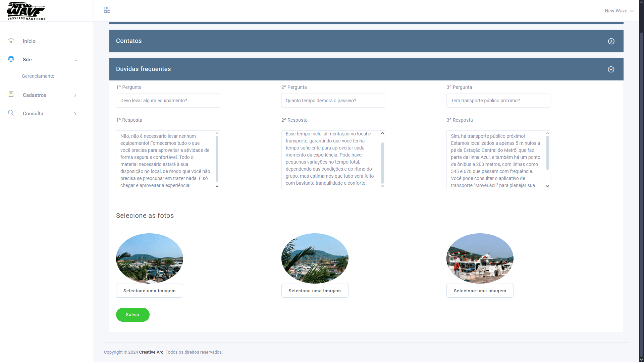The height and width of the screenshot is (362, 644).
Task: Click the first marina photo thumbnail
Action: click(x=150, y=258)
